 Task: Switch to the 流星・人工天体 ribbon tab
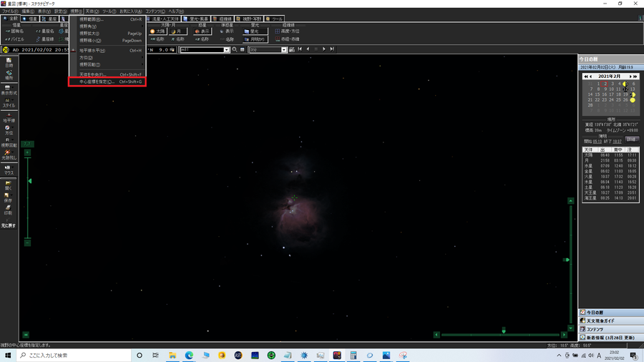click(163, 19)
